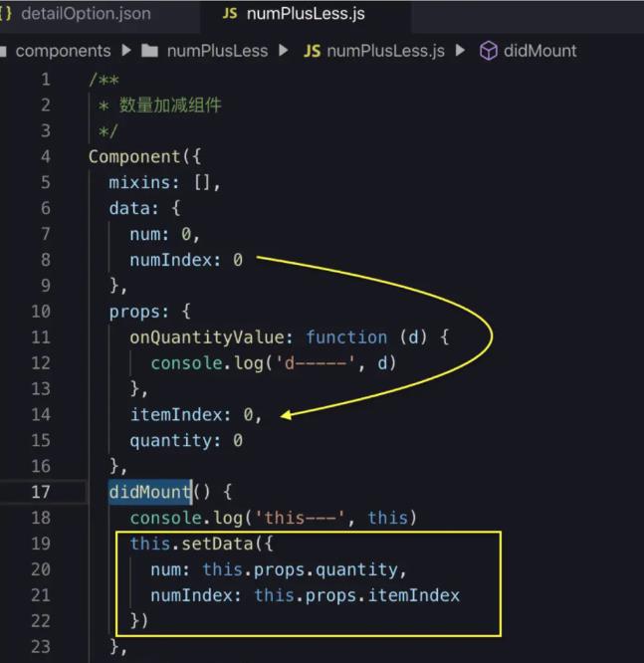Open the components breadcrumb

coord(63,51)
